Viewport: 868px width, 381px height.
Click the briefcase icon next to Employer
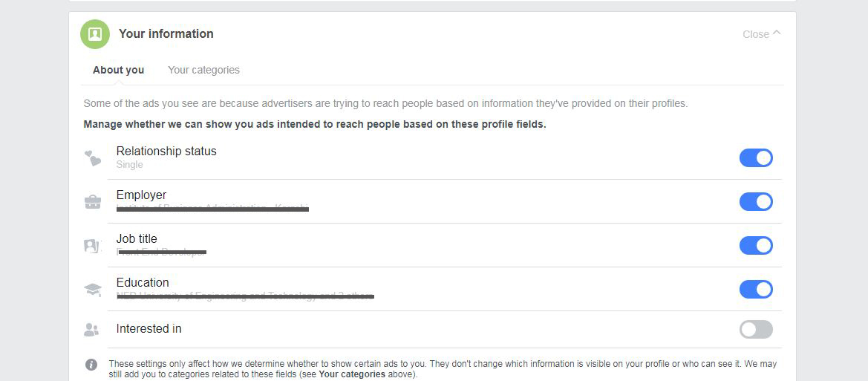tap(93, 201)
